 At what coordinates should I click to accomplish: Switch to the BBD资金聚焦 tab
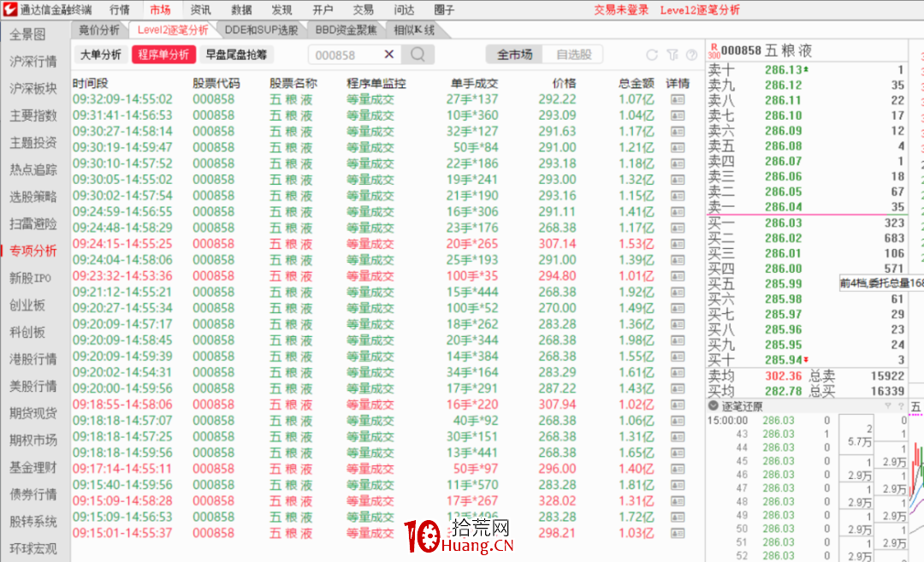[346, 30]
